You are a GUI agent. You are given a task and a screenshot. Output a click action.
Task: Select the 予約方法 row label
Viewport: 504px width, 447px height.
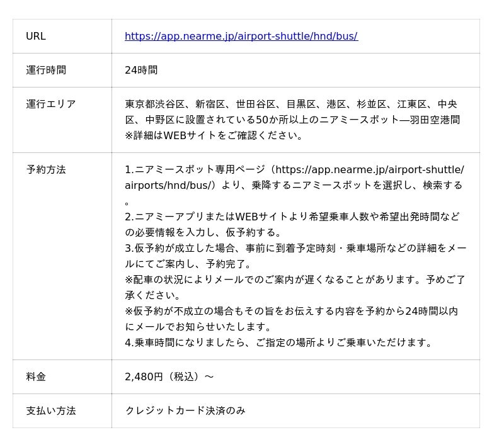tap(46, 170)
